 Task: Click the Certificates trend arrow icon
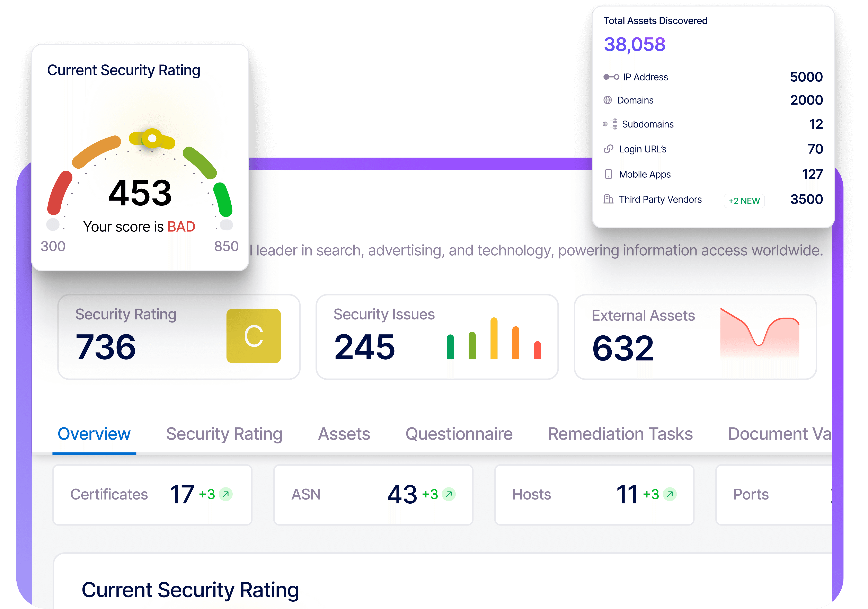(226, 494)
